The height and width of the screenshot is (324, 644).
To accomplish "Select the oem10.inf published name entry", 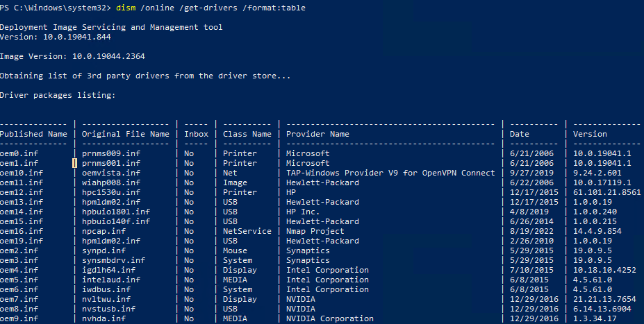I will coord(22,173).
